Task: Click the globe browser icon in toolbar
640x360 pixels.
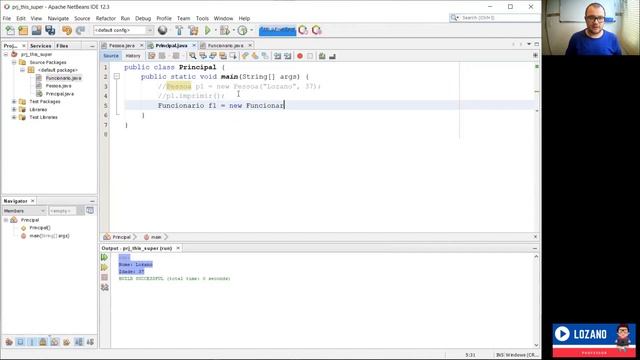Action: click(162, 30)
